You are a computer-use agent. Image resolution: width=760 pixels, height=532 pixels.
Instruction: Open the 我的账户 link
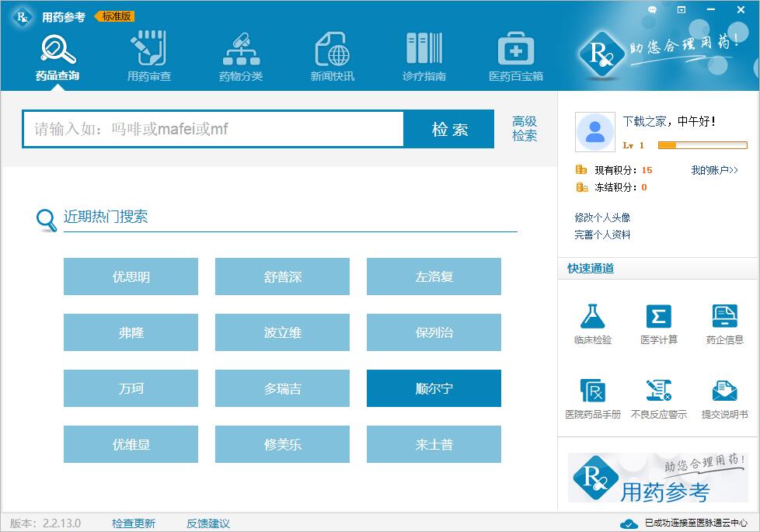pyautogui.click(x=714, y=170)
